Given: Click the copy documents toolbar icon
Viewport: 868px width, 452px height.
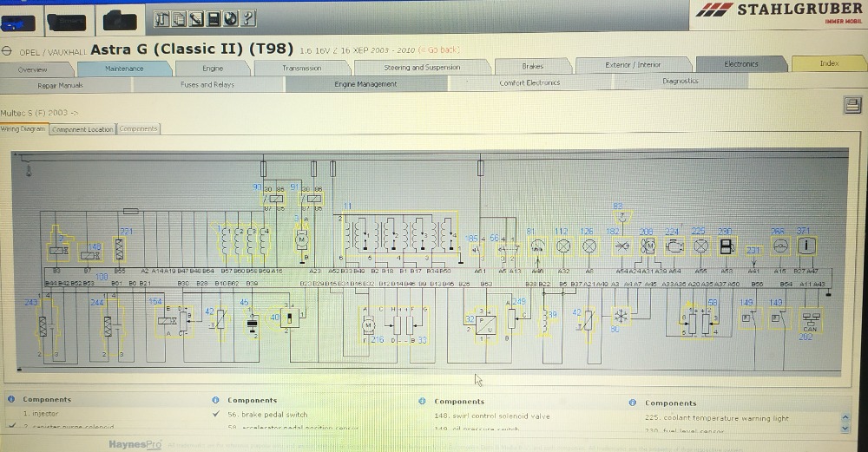Looking at the screenshot, I should pos(180,18).
